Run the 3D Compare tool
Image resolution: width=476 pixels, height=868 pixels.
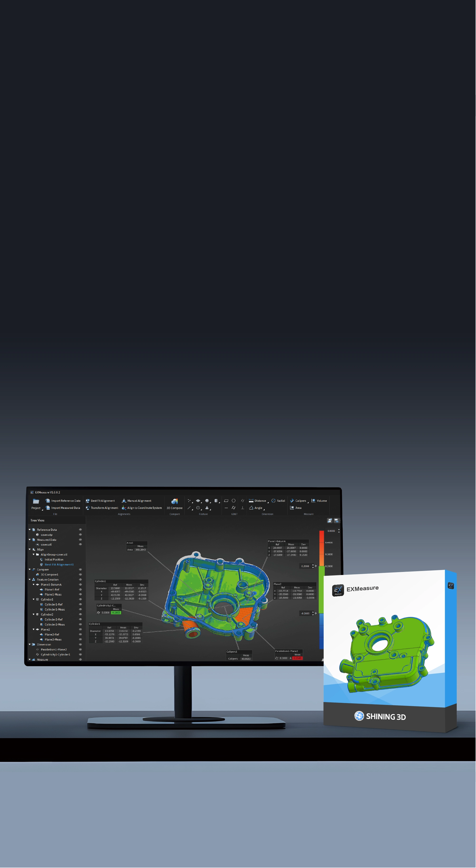174,504
